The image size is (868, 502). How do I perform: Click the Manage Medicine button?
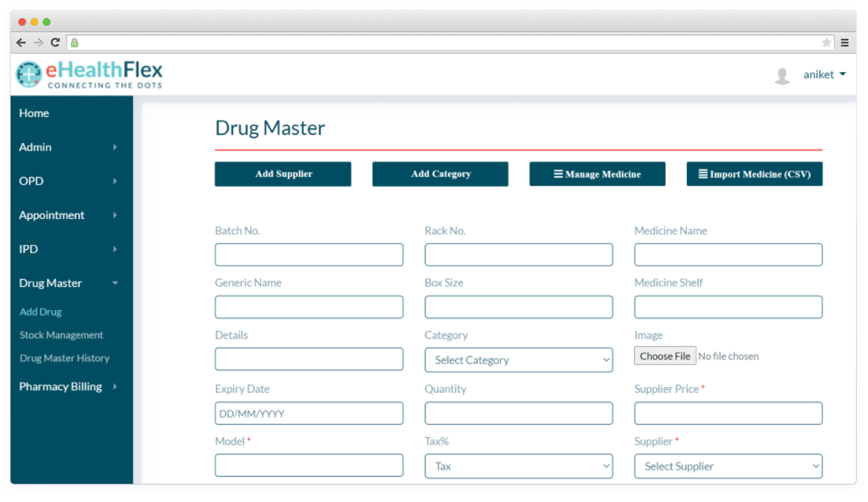tap(597, 174)
